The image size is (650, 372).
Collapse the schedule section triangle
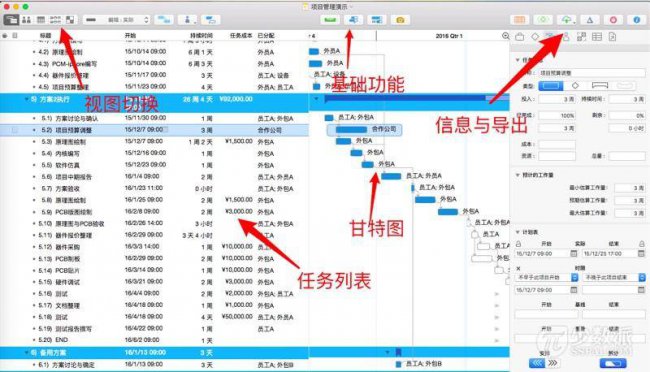(517, 232)
